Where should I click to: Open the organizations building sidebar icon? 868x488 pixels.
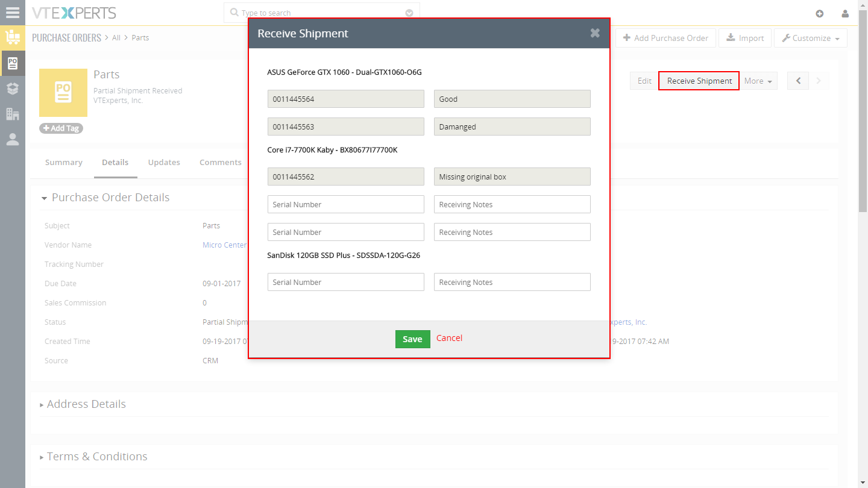coord(13,113)
